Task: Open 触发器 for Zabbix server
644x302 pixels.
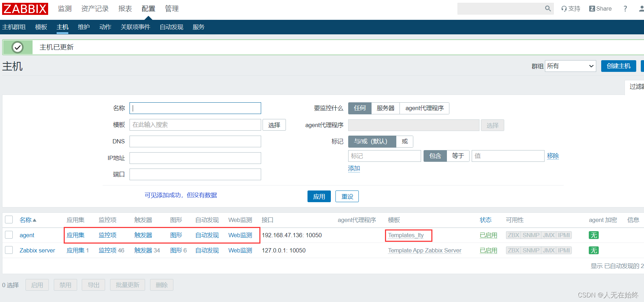Action: pos(143,250)
